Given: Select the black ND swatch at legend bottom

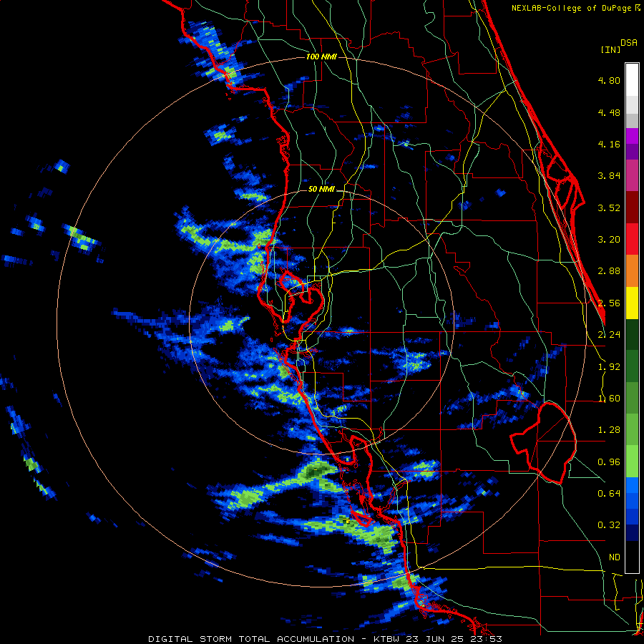Looking at the screenshot, I should point(632,557).
